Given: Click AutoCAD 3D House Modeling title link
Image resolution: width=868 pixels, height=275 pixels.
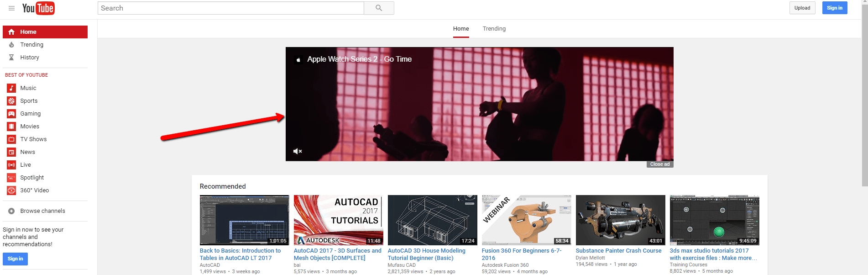Looking at the screenshot, I should [x=426, y=254].
